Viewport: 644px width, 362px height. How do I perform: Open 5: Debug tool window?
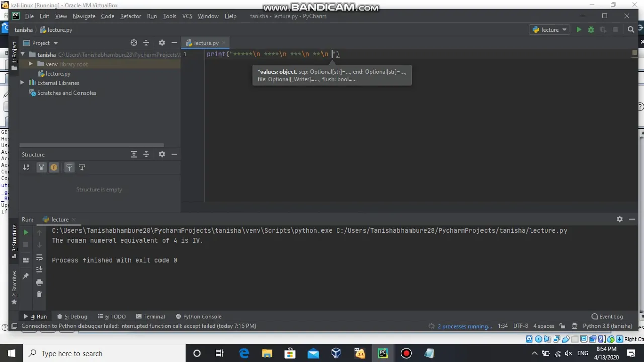coord(72,316)
